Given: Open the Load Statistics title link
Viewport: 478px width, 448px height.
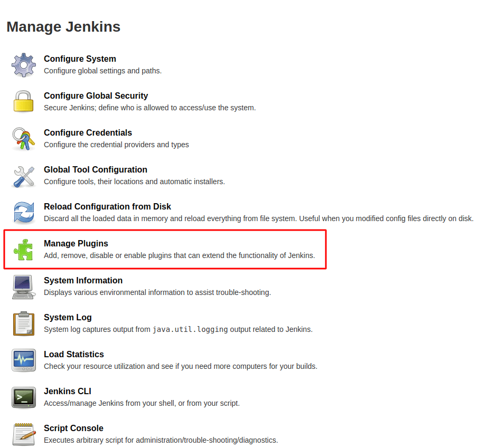Looking at the screenshot, I should point(73,355).
